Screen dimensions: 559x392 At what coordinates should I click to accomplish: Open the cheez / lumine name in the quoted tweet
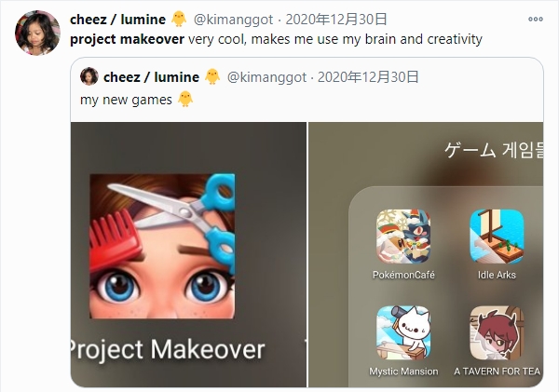pyautogui.click(x=151, y=77)
